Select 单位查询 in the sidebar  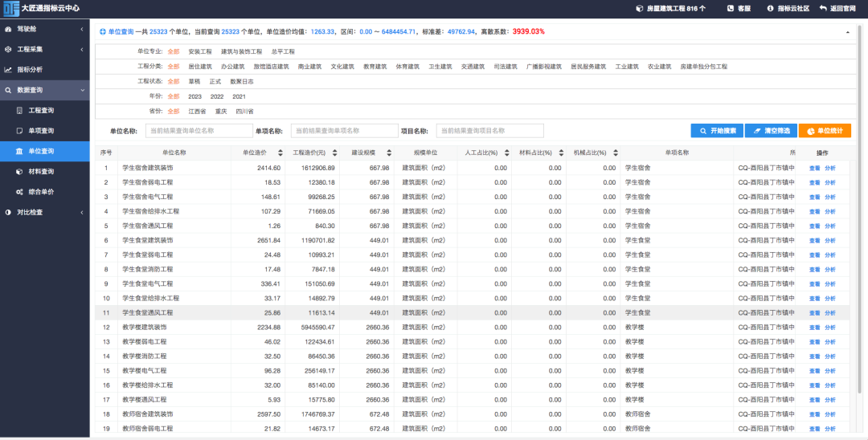(45, 151)
